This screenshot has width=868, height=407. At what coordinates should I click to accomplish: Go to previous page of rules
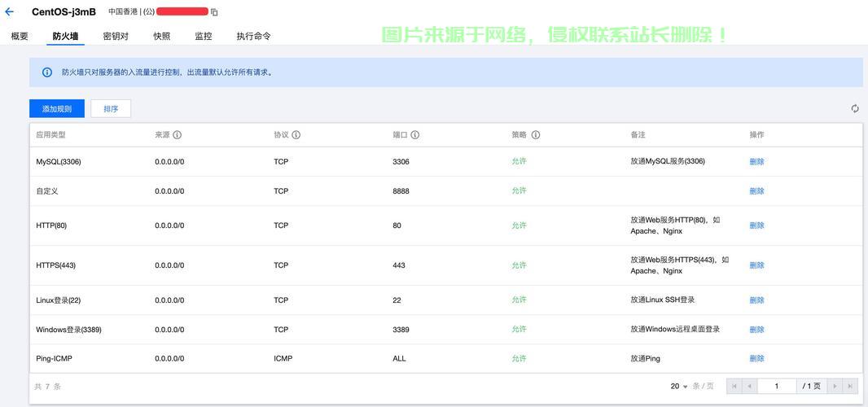point(750,386)
